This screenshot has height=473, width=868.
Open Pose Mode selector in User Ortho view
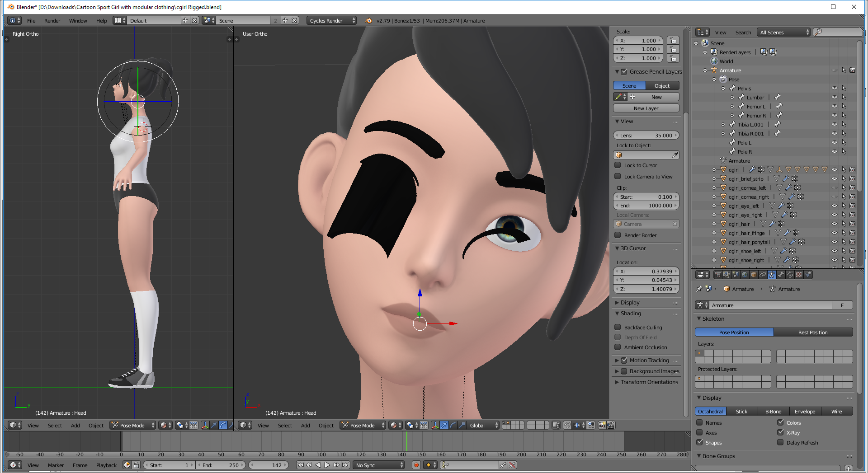(363, 425)
